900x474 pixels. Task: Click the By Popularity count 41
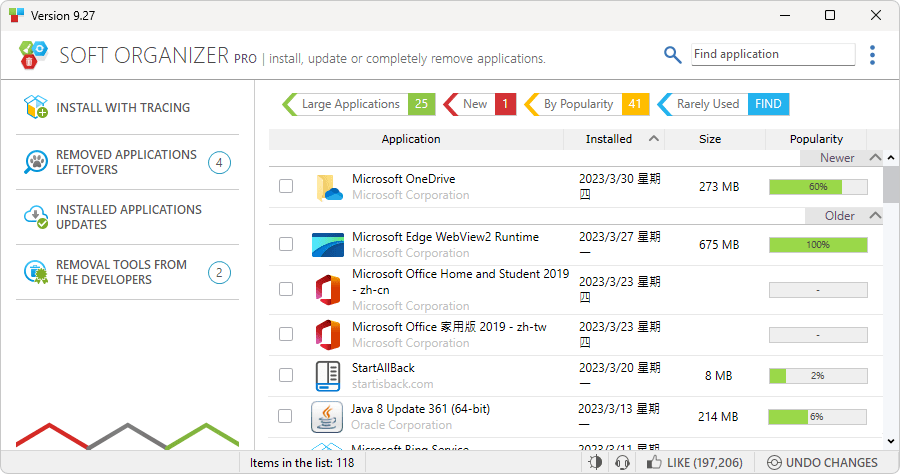tap(635, 104)
